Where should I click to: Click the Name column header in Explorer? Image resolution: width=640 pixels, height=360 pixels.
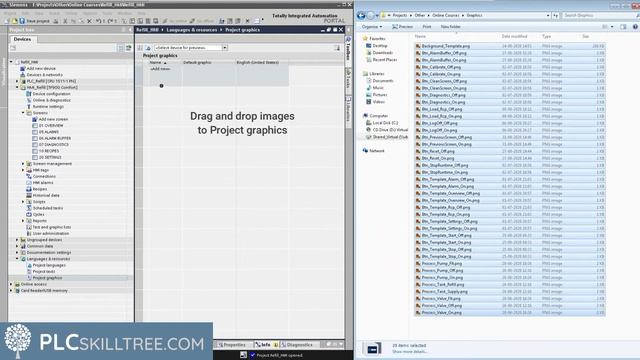click(x=420, y=36)
